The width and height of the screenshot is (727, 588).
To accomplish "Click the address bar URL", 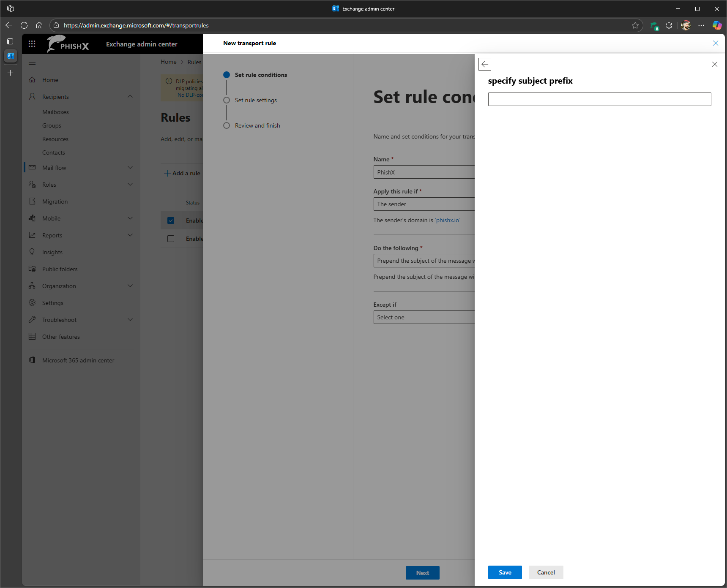I will coord(136,25).
